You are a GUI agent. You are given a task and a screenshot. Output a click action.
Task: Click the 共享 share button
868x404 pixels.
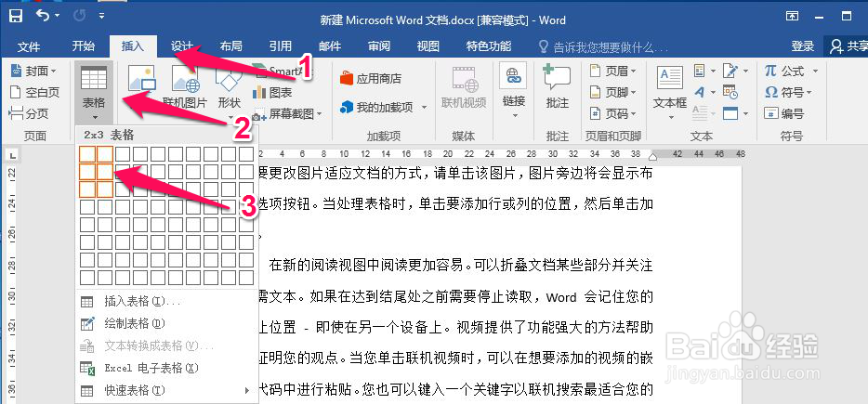coord(848,46)
